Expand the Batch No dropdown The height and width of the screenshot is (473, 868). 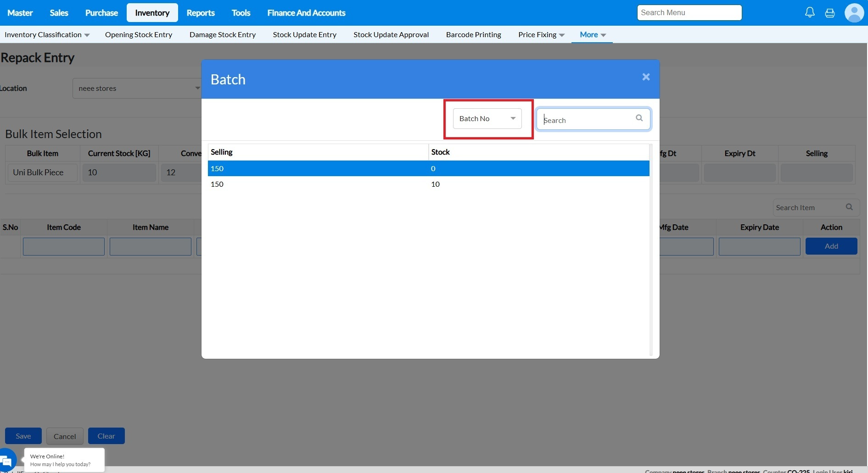coord(487,118)
